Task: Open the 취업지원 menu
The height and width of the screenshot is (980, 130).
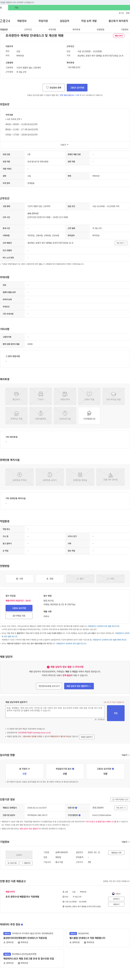Action: (x=43, y=21)
